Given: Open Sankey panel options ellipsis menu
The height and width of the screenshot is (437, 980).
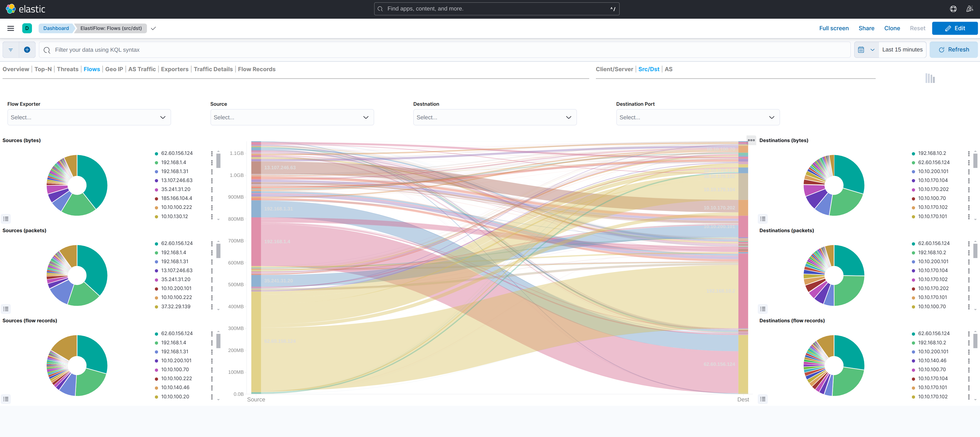Looking at the screenshot, I should pos(751,140).
